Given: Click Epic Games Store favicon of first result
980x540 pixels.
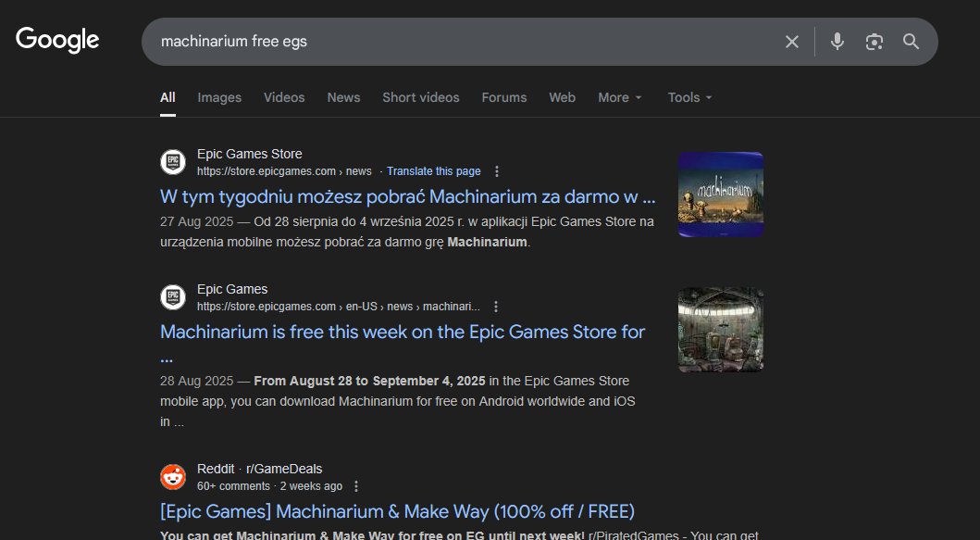Looking at the screenshot, I should [173, 162].
